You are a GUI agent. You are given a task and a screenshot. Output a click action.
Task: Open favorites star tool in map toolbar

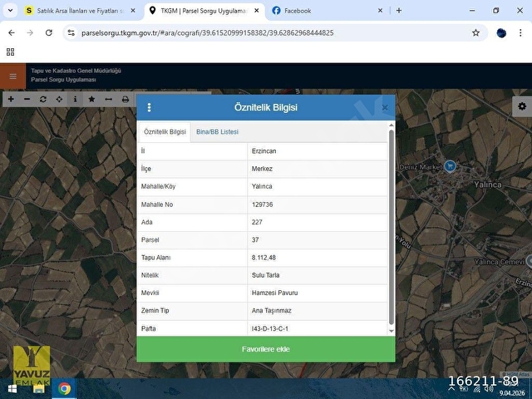[x=91, y=99]
